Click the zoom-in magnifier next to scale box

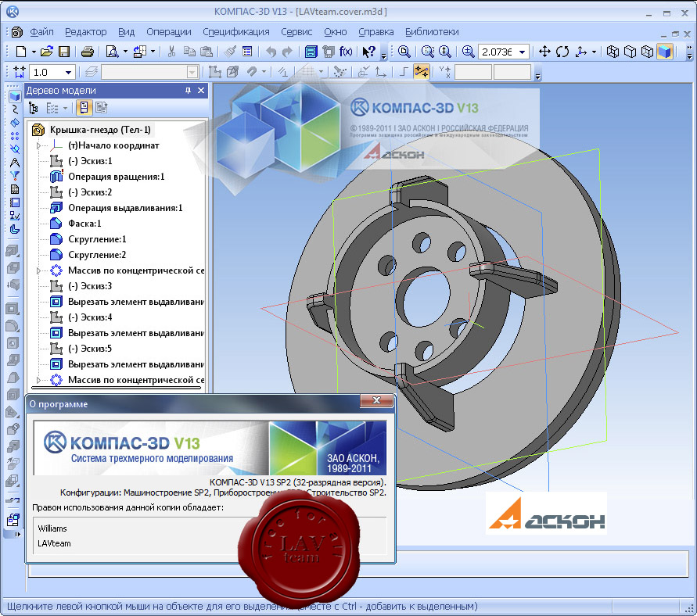[x=468, y=52]
